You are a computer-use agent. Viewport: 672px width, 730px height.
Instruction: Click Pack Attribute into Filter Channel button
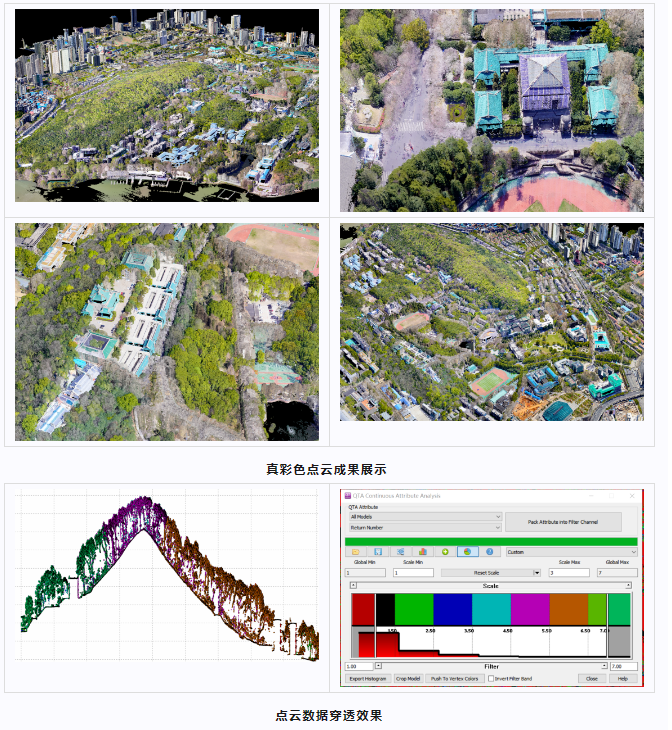[x=563, y=522]
